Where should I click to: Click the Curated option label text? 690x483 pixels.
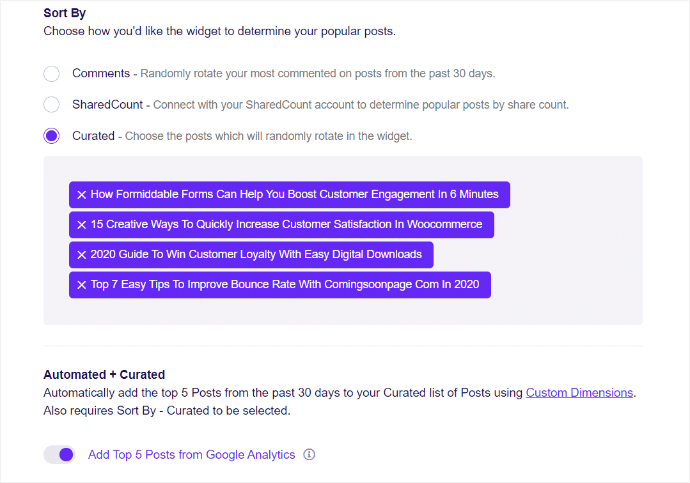pyautogui.click(x=93, y=136)
